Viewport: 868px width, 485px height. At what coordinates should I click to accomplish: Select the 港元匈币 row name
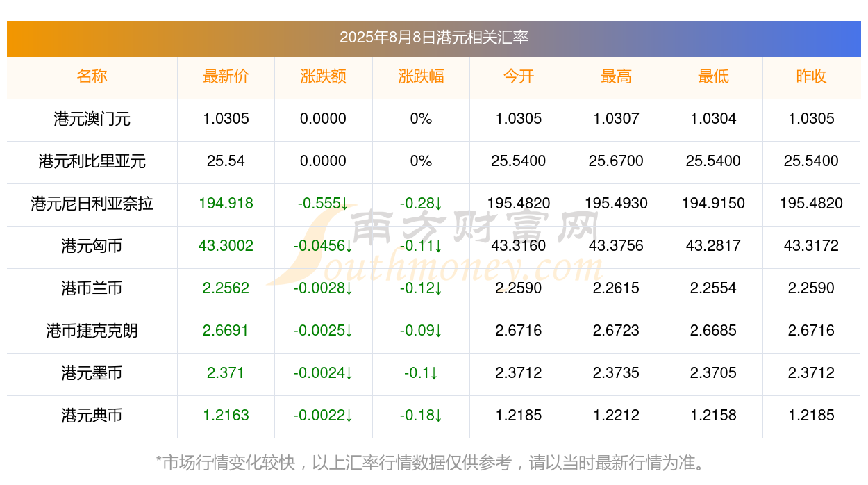pos(92,246)
